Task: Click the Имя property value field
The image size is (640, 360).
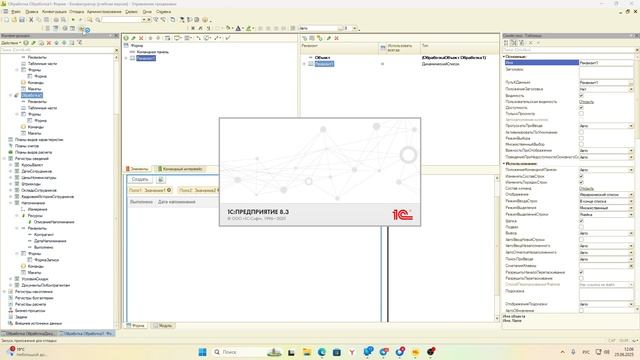Action: tap(606, 62)
